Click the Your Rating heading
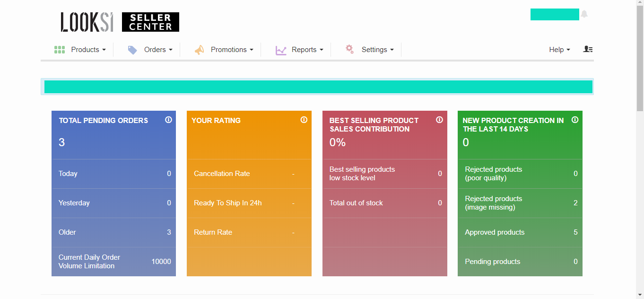 click(x=216, y=121)
